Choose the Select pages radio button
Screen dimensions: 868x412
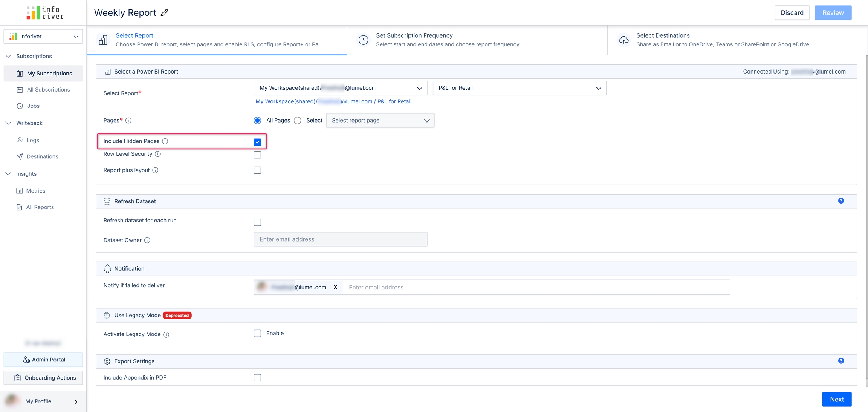(298, 121)
